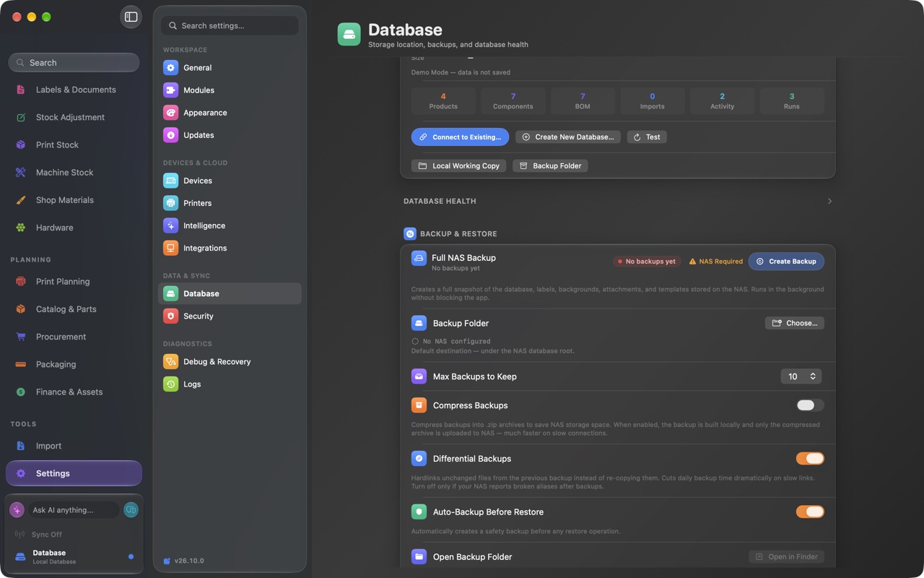Focus the main sidebar Search field
The height and width of the screenshot is (578, 924).
point(74,63)
